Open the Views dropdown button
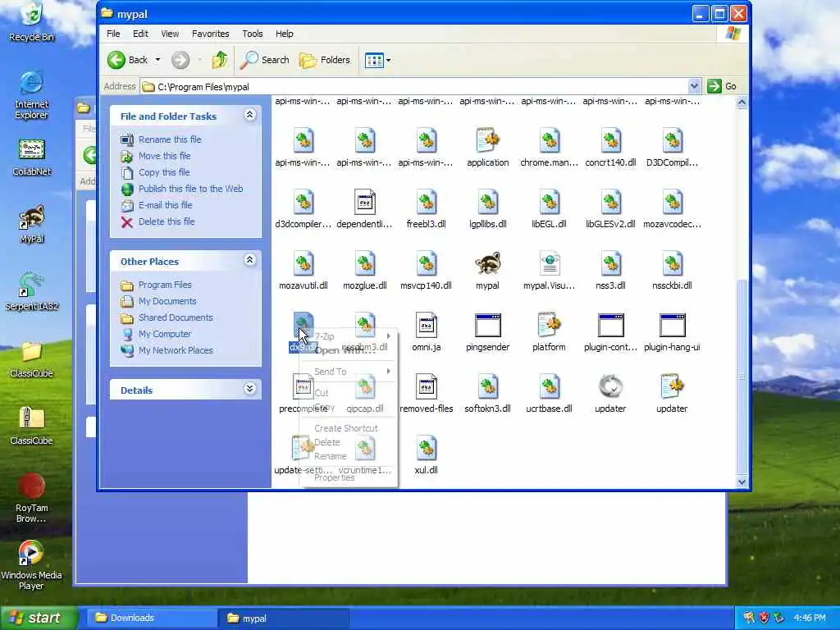The width and height of the screenshot is (840, 630). [377, 60]
